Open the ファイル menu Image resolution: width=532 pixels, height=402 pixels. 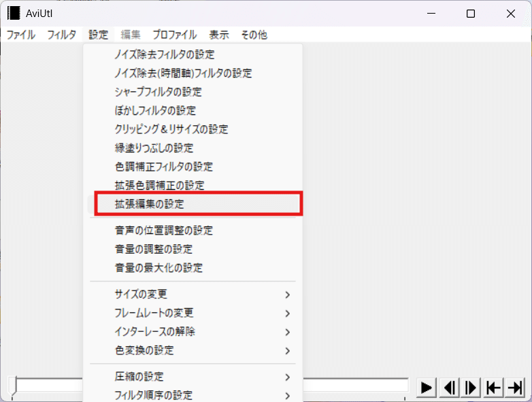(21, 35)
